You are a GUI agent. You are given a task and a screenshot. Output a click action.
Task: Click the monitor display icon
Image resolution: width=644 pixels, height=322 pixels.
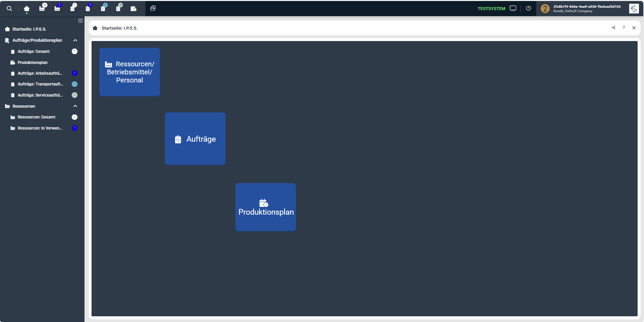click(x=513, y=8)
